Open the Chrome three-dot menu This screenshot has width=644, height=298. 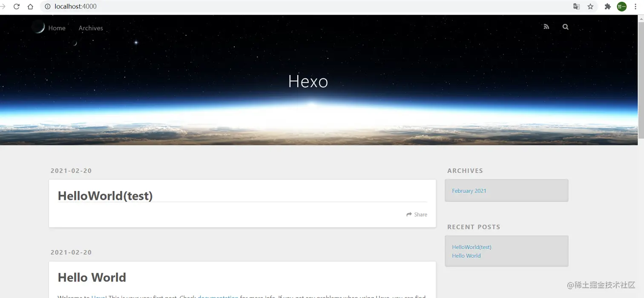[635, 6]
